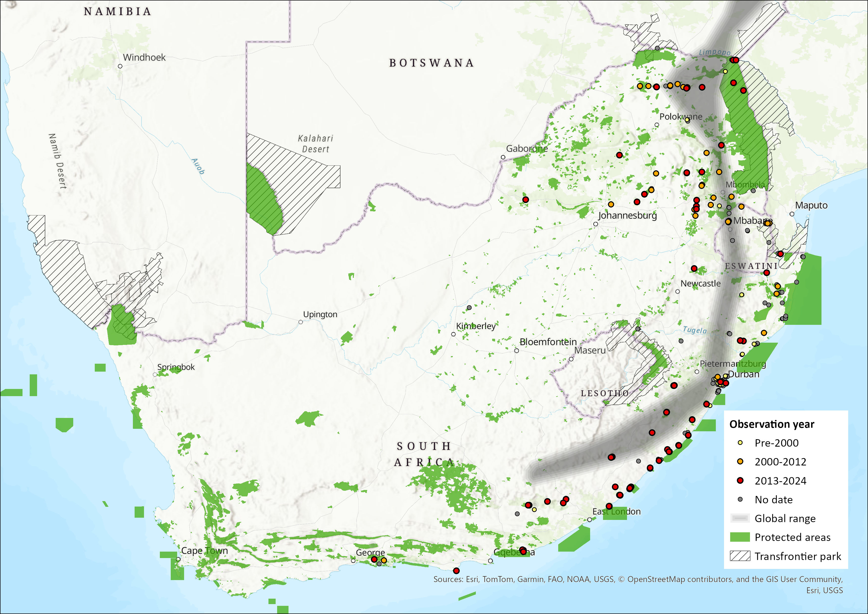Click the Protected areas green legend swatch

(740, 537)
